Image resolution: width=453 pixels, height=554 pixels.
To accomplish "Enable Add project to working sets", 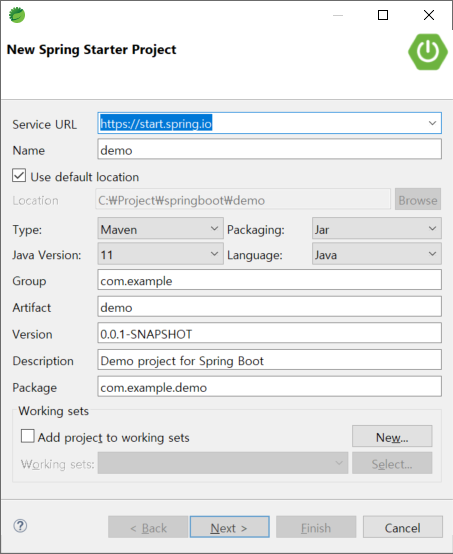I will pyautogui.click(x=28, y=436).
